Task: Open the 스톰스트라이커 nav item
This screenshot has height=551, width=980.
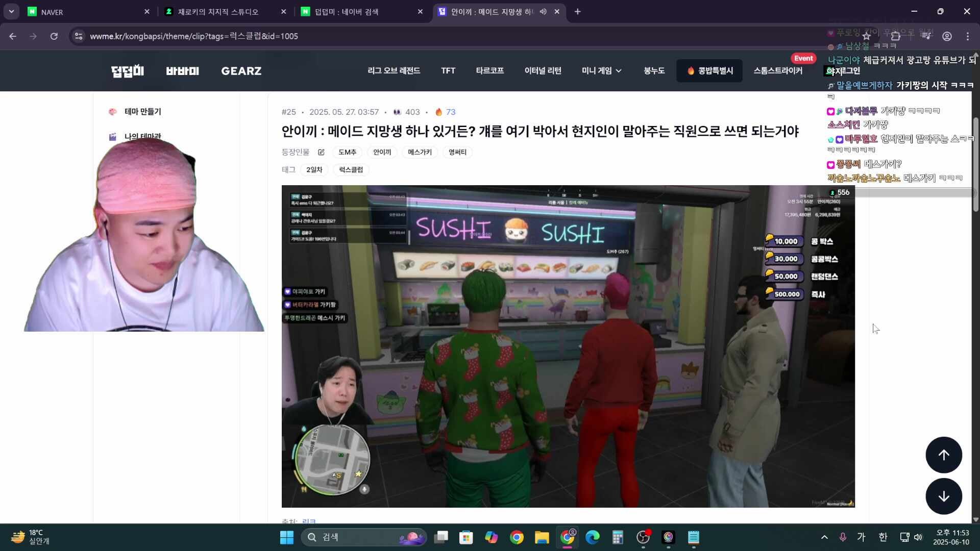Action: pos(778,71)
